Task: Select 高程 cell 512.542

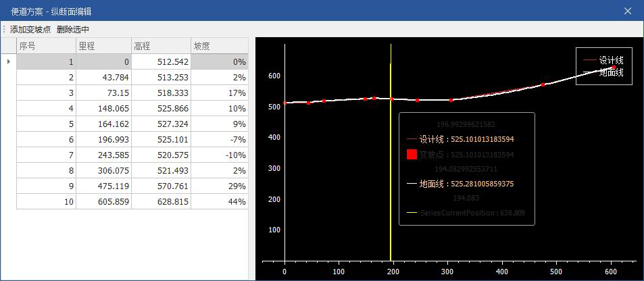Action: click(162, 62)
